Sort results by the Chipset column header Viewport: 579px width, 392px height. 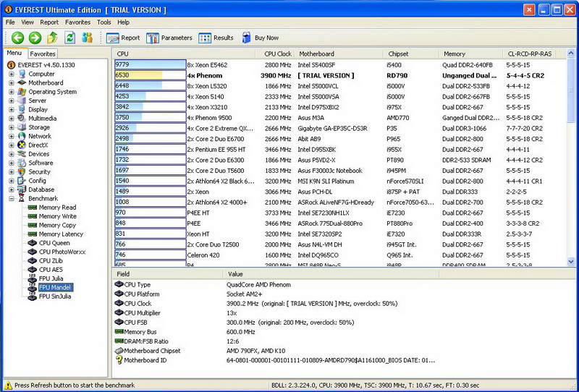[x=411, y=54]
